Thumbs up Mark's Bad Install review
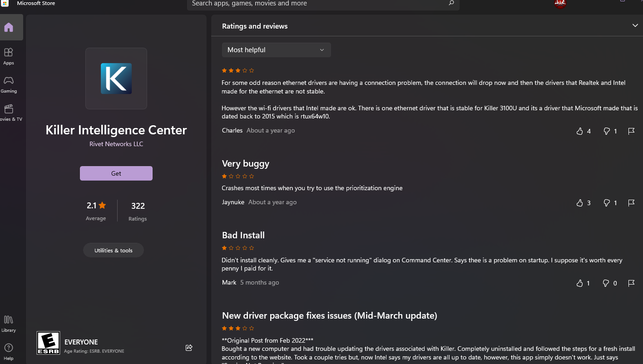Viewport: 643px width, 364px height. click(x=579, y=283)
